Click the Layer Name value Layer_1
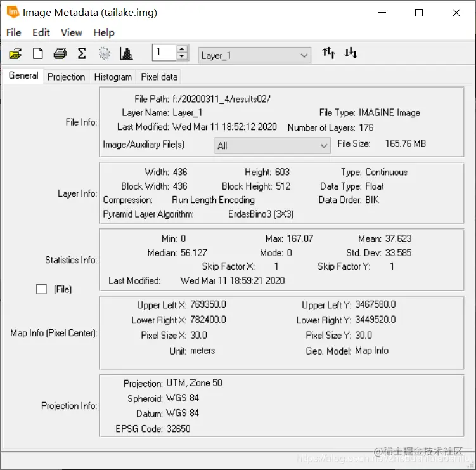The width and height of the screenshot is (476, 470). click(188, 113)
